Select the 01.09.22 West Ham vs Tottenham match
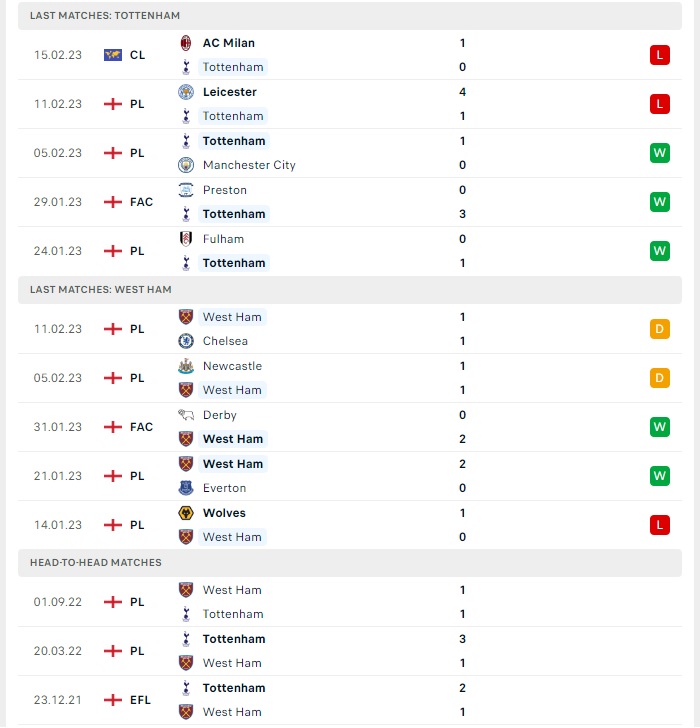The image size is (700, 728). [x=350, y=602]
